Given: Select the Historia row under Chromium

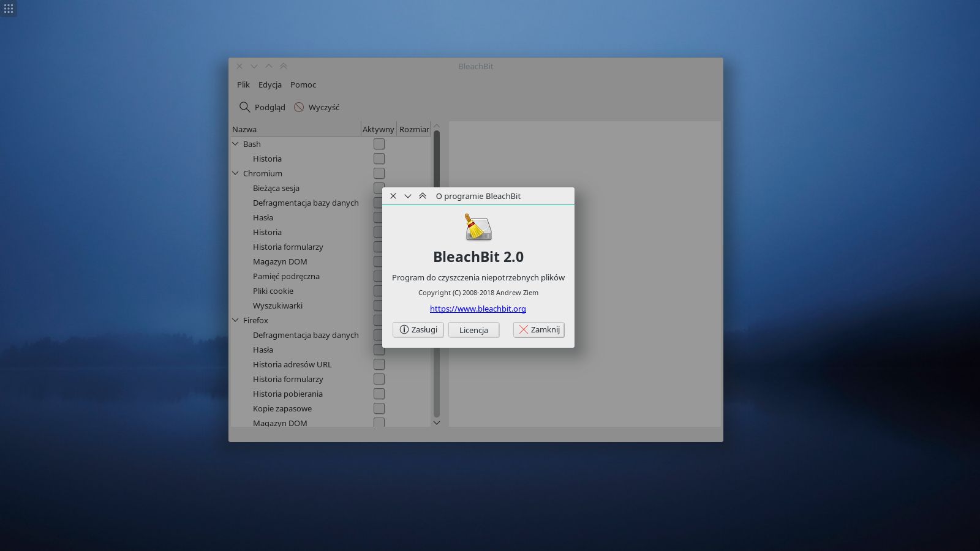Looking at the screenshot, I should (x=267, y=232).
